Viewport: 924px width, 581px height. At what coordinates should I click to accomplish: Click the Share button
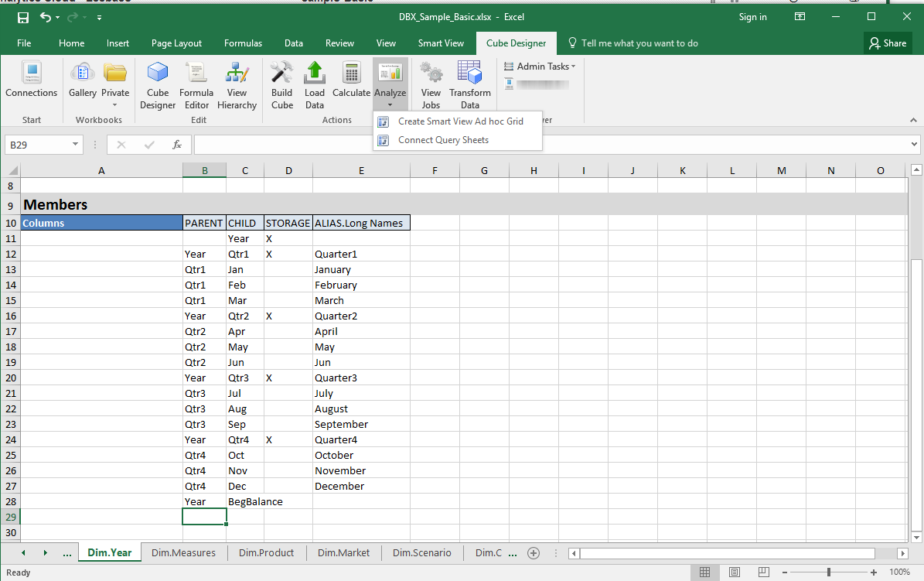coord(888,43)
